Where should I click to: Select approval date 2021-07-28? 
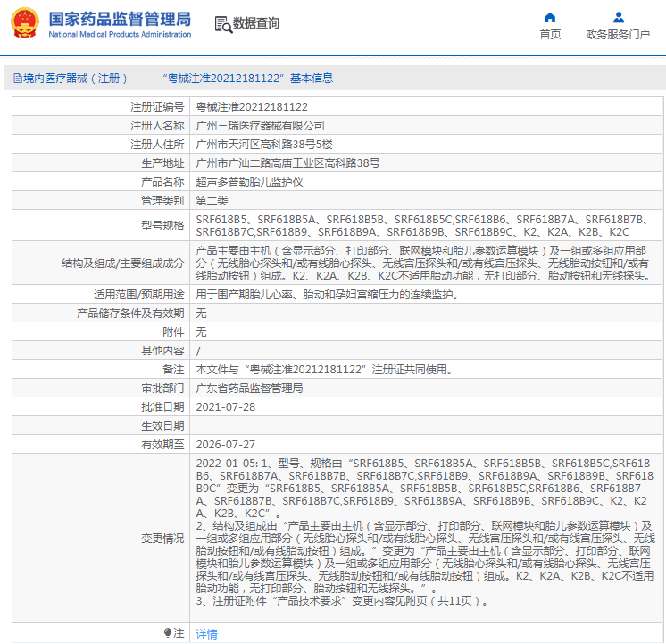coord(226,407)
